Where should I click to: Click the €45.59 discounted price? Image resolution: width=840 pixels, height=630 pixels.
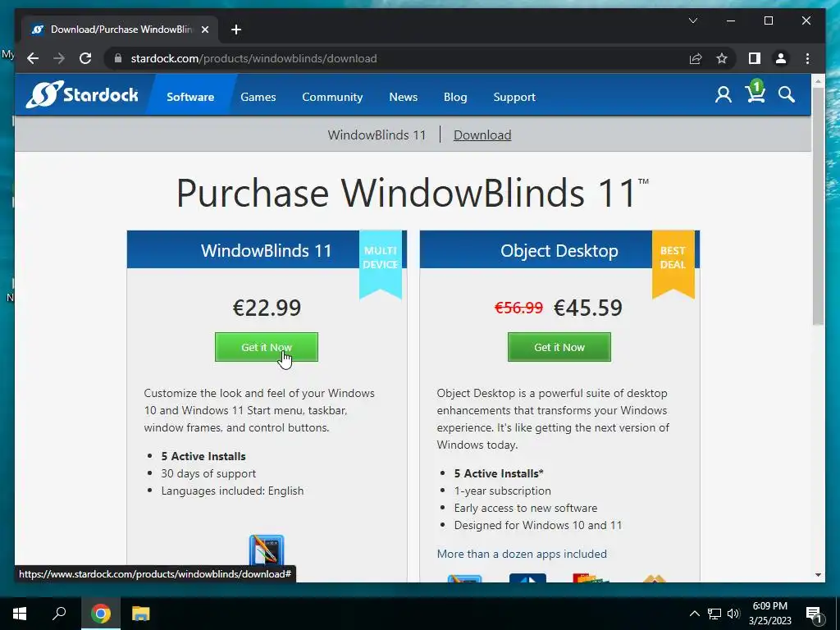point(588,308)
